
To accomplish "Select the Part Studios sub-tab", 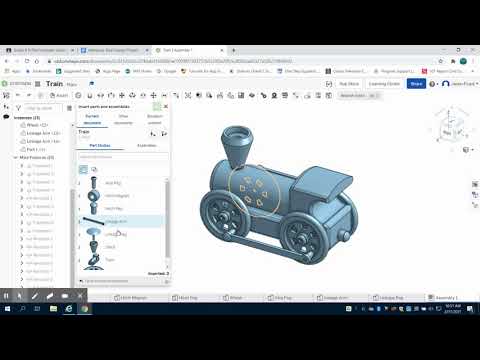I will pyautogui.click(x=100, y=146).
